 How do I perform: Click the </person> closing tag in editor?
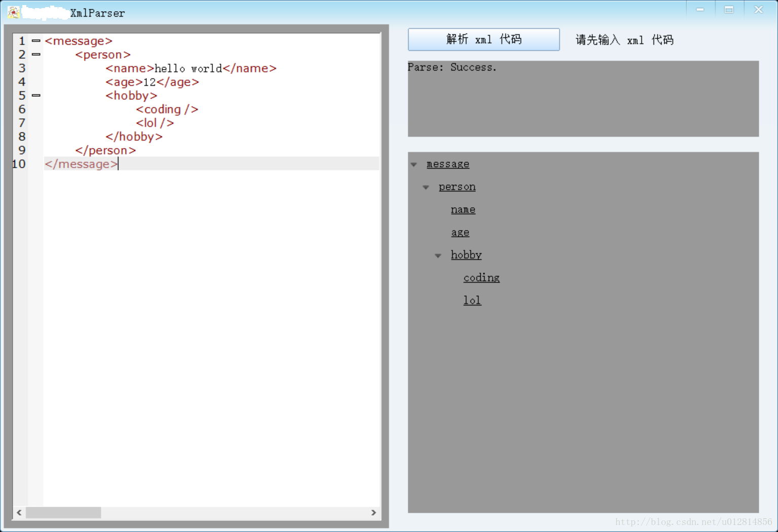pos(105,150)
